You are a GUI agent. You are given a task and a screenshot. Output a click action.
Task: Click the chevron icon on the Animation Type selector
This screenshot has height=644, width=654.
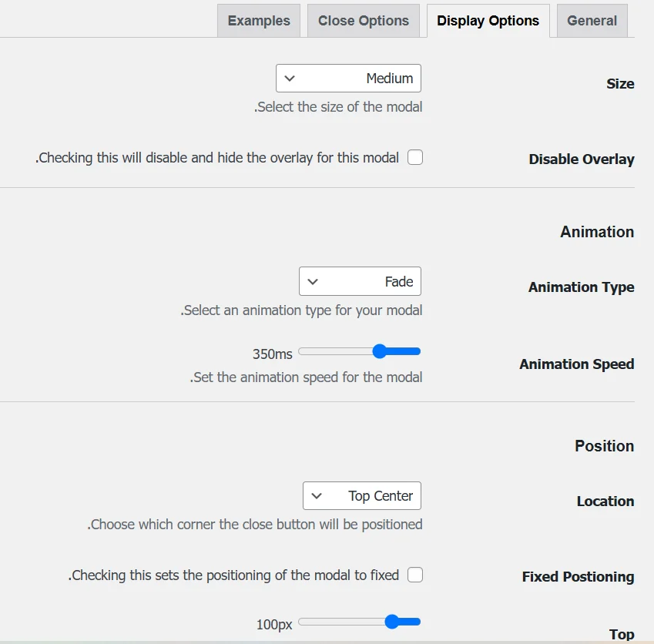click(314, 281)
